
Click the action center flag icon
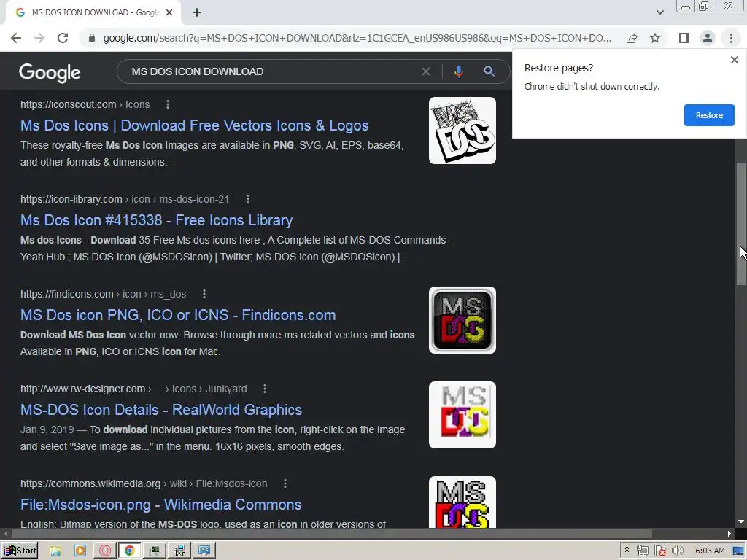[659, 551]
